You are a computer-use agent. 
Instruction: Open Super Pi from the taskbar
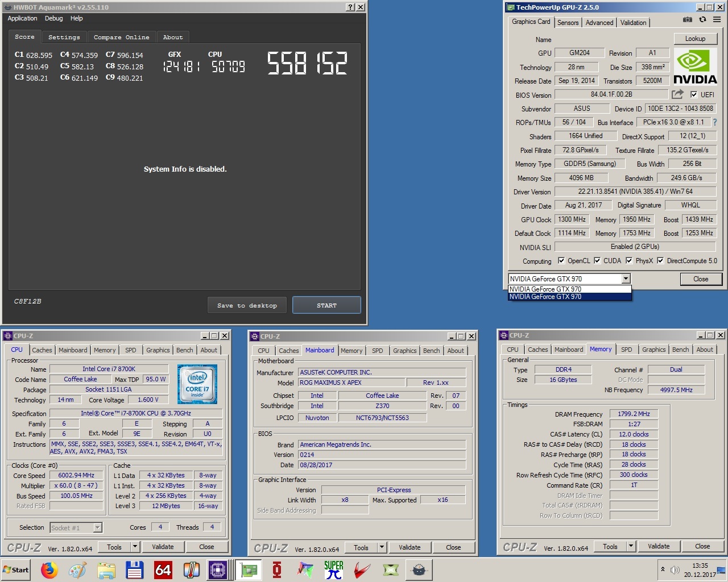tap(334, 569)
